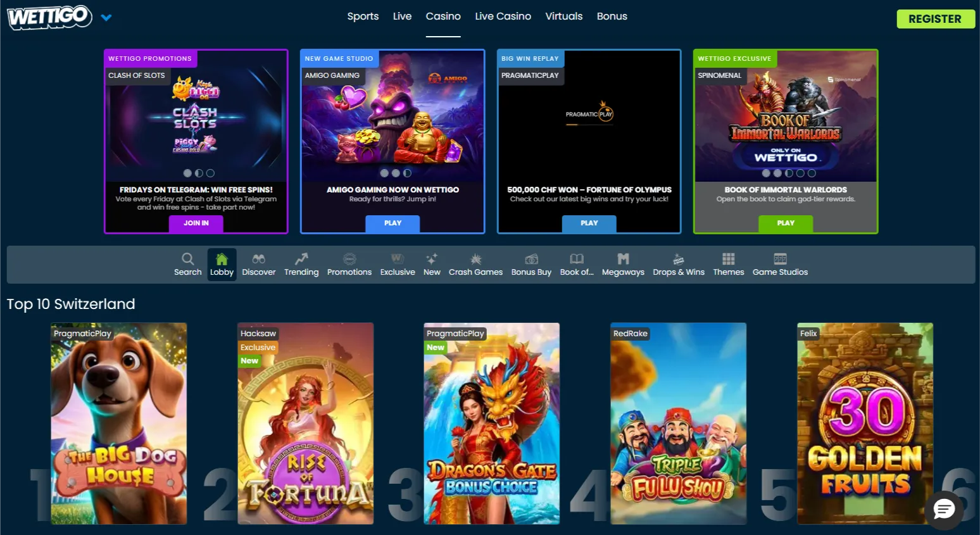Open the Virtuals section

click(563, 16)
